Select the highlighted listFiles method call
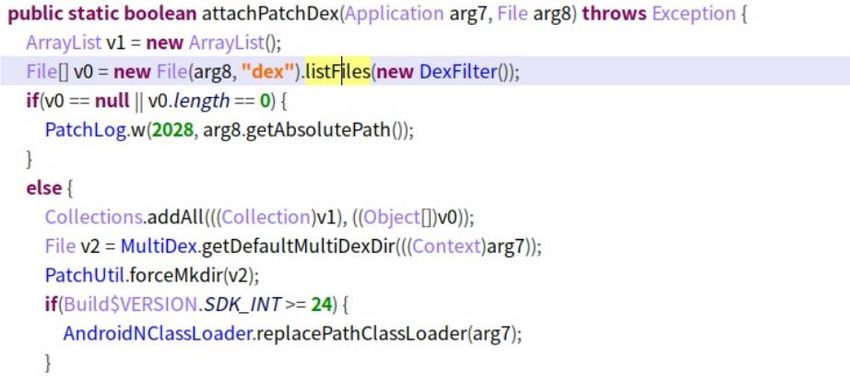Screen dimensions: 850x383 (337, 71)
